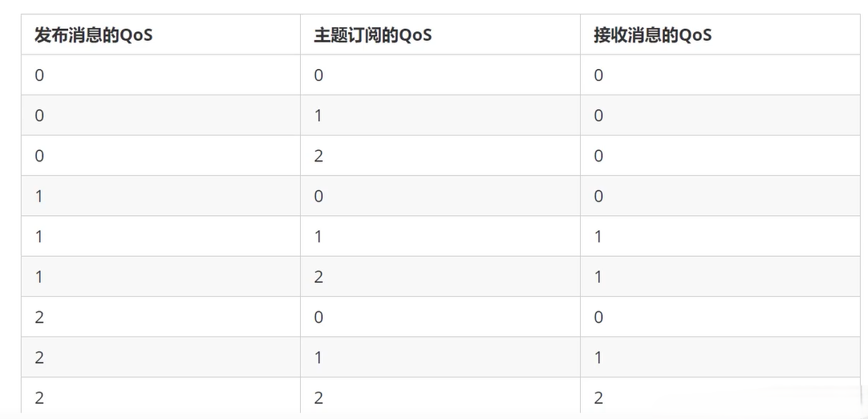Select 主题订阅 cell in publish 0, subscribe 1 row
The width and height of the screenshot is (868, 419).
440,116
